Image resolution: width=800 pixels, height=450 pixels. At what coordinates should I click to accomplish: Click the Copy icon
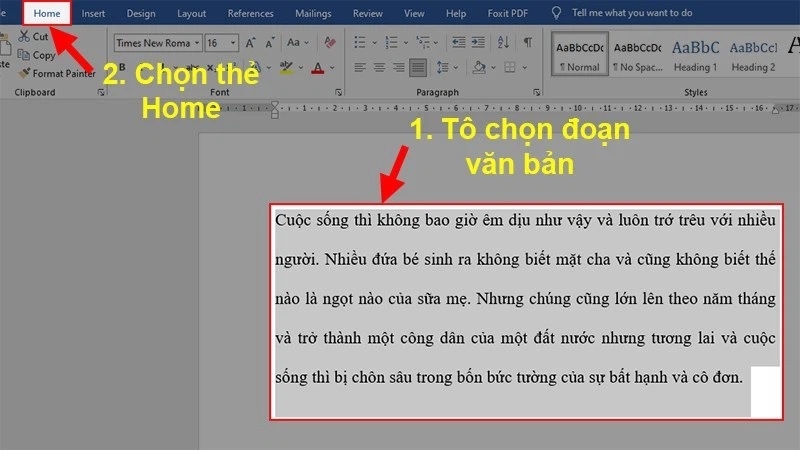[23, 55]
